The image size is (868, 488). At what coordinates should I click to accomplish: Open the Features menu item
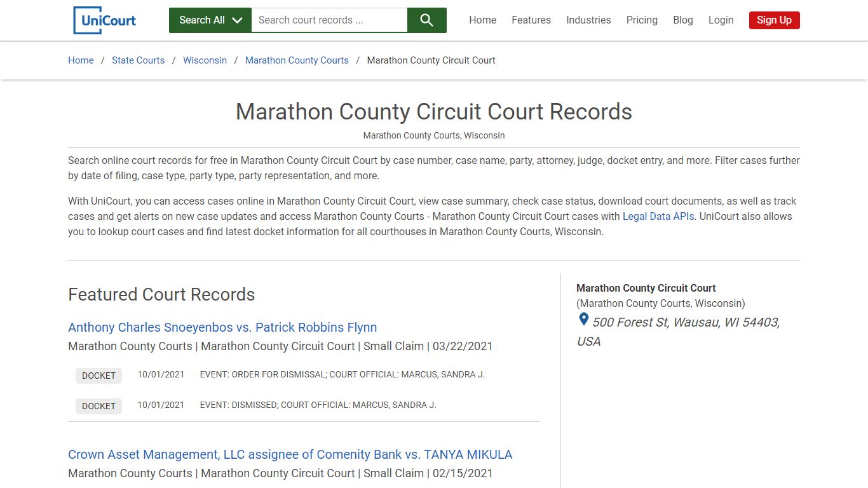click(531, 20)
